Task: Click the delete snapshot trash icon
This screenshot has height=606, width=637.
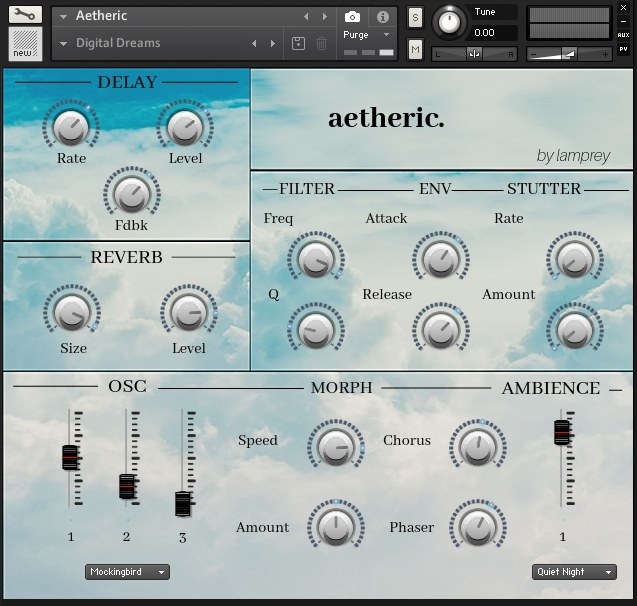Action: (x=321, y=44)
